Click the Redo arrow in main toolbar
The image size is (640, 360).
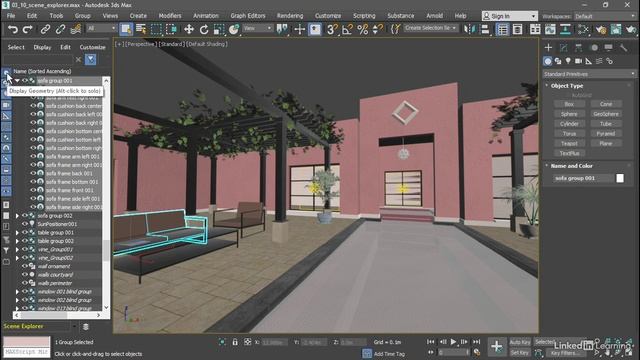pos(27,29)
